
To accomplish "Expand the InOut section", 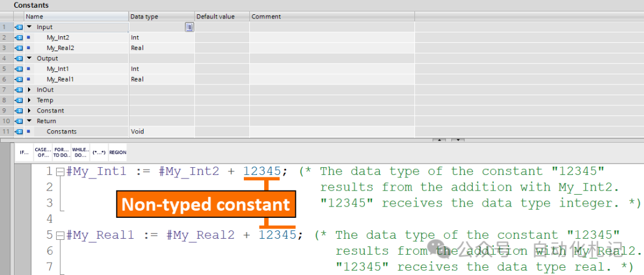I will click(29, 89).
